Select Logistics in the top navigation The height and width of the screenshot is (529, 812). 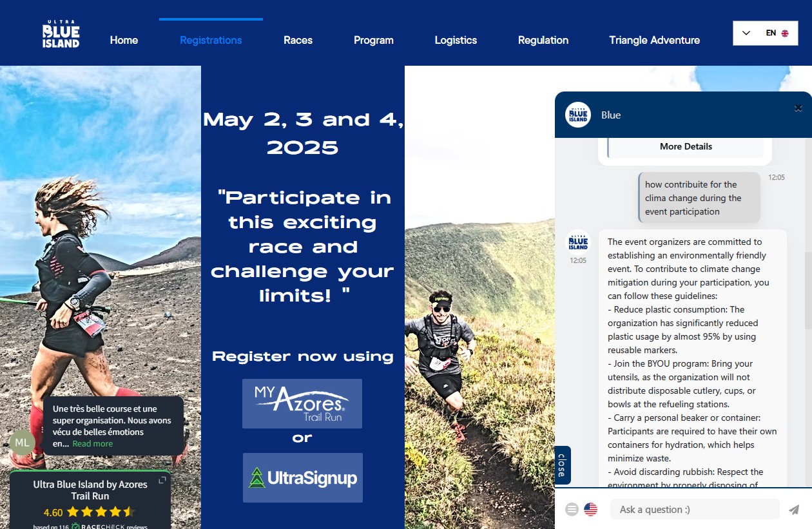(x=456, y=40)
